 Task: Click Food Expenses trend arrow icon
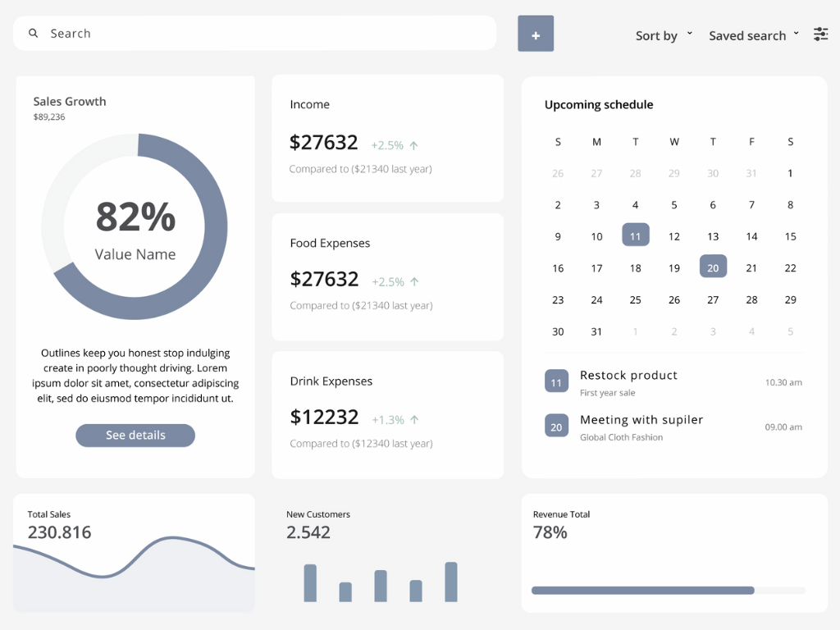click(x=414, y=282)
